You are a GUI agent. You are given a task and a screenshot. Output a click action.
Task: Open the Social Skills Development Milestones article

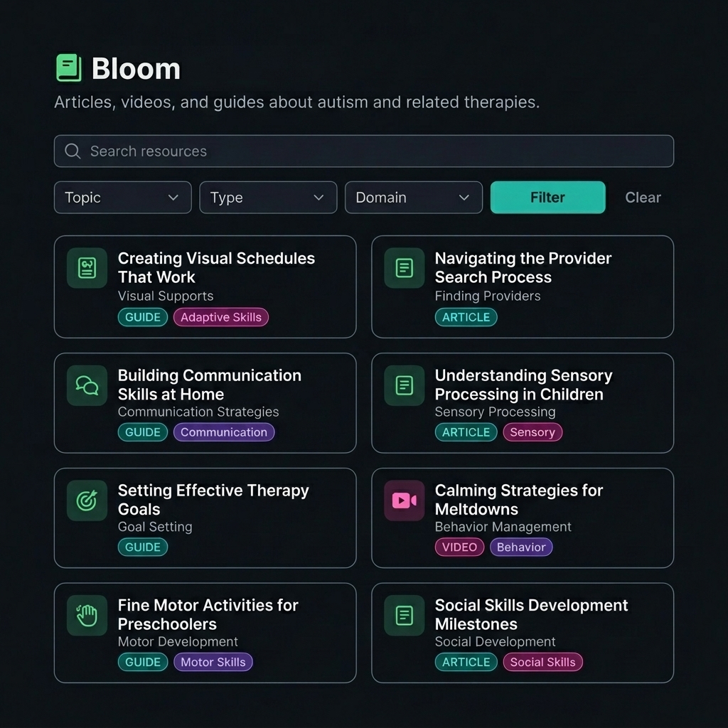pyautogui.click(x=531, y=614)
